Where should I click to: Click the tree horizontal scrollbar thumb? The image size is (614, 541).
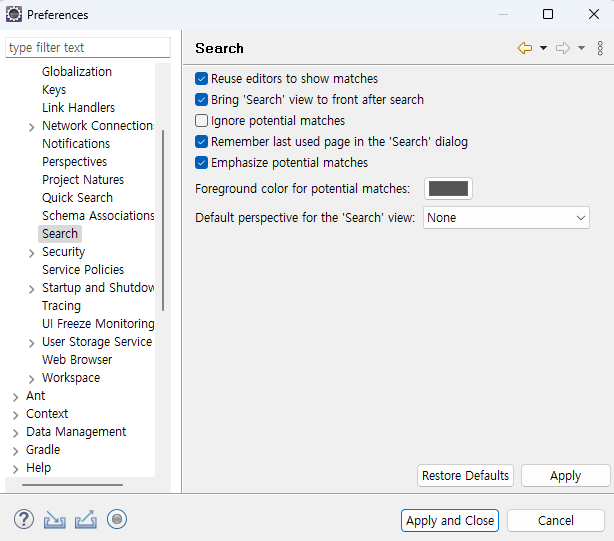coord(72,485)
